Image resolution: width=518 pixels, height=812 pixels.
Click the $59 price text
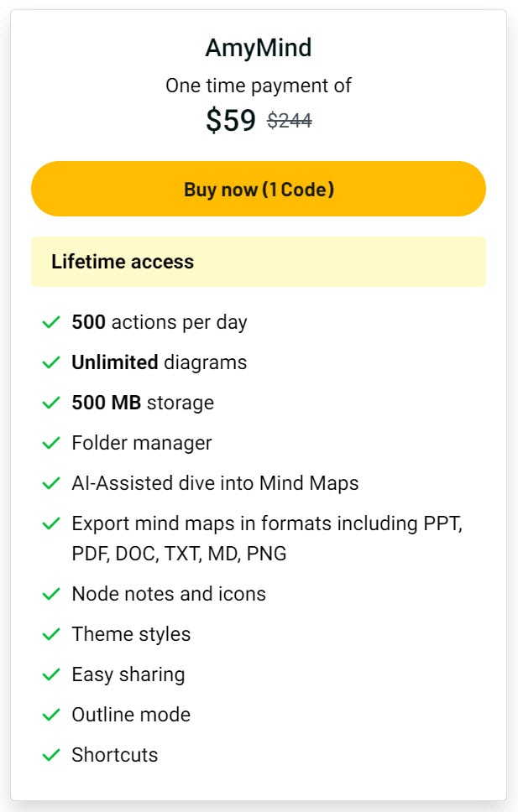(x=231, y=120)
